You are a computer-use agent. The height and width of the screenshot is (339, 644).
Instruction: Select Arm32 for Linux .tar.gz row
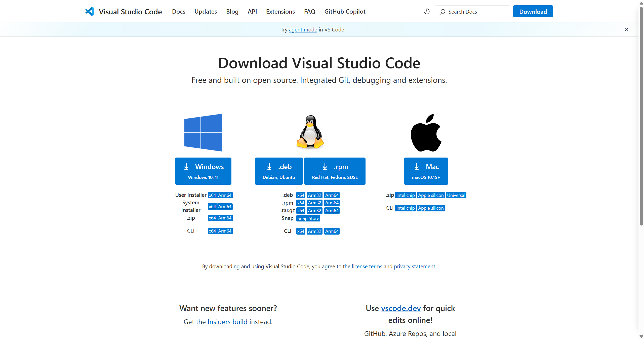coord(315,211)
